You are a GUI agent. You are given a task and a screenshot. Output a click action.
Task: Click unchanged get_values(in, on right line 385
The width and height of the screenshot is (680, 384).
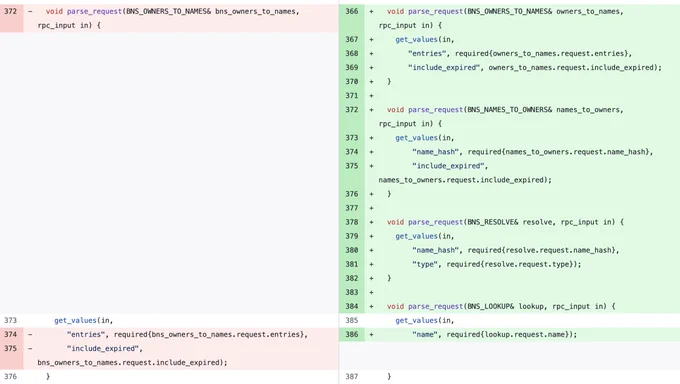pos(425,321)
